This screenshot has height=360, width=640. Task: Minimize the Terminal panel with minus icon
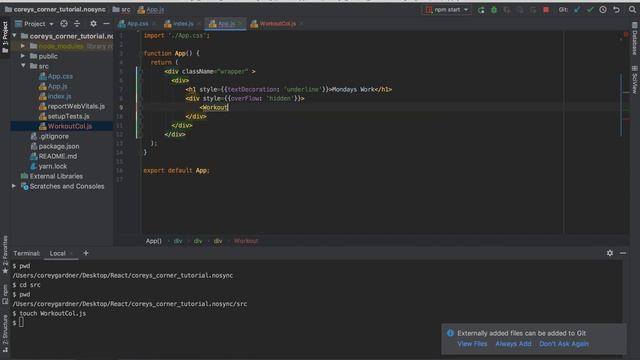coord(623,253)
